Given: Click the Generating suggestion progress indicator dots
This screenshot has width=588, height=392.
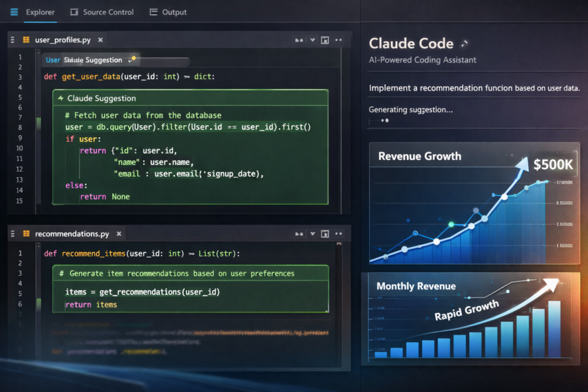Looking at the screenshot, I should coord(385,120).
